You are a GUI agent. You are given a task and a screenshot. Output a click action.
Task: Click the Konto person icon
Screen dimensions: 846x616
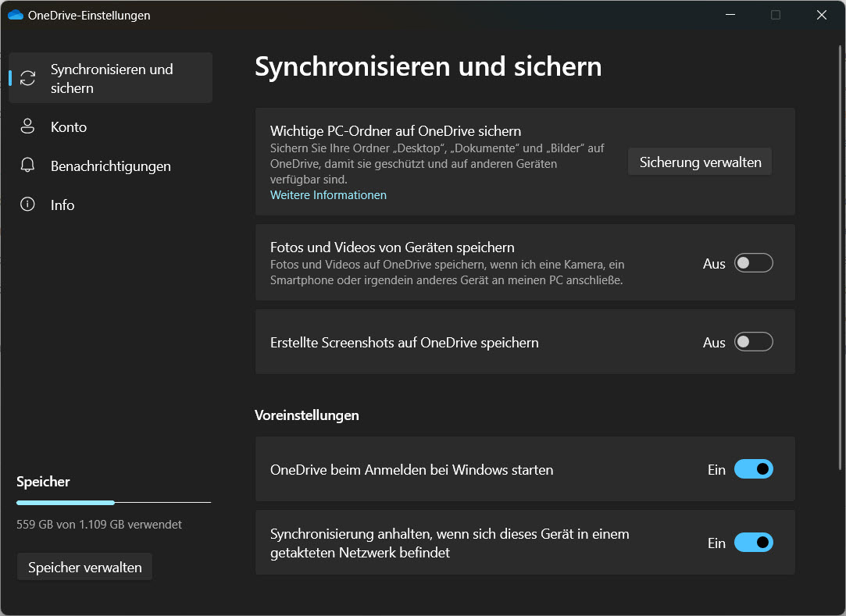pos(28,126)
